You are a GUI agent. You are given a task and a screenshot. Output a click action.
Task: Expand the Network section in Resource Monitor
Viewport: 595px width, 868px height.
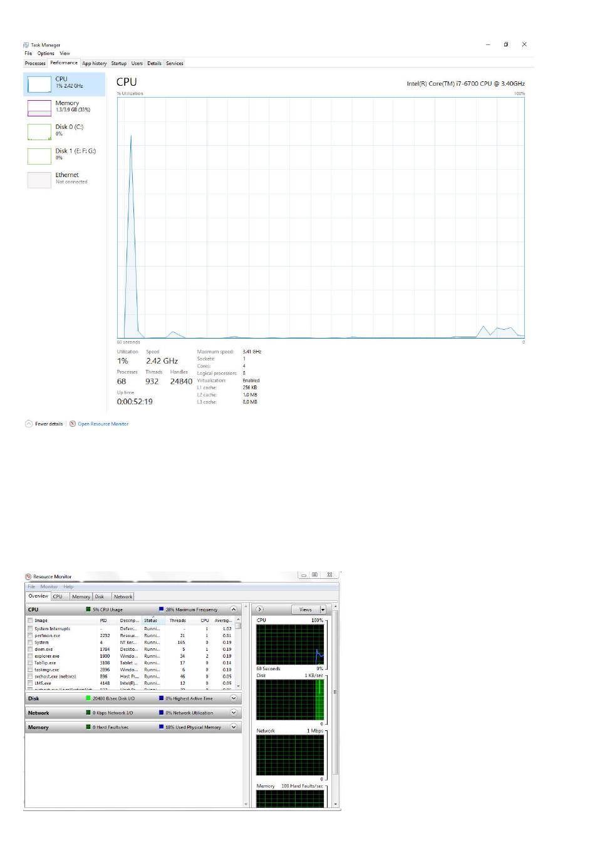pyautogui.click(x=234, y=712)
